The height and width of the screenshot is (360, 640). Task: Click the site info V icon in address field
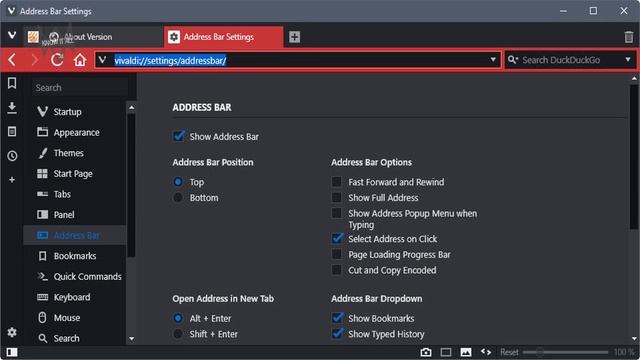click(102, 60)
